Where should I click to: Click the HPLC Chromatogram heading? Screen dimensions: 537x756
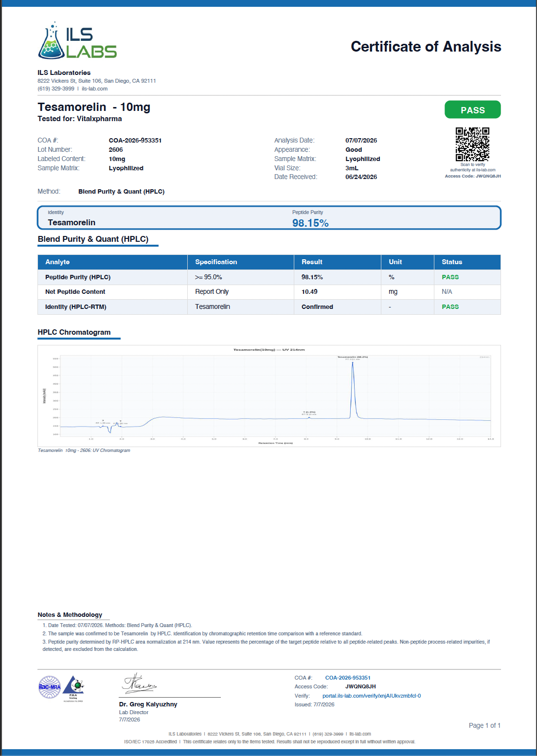(x=74, y=332)
